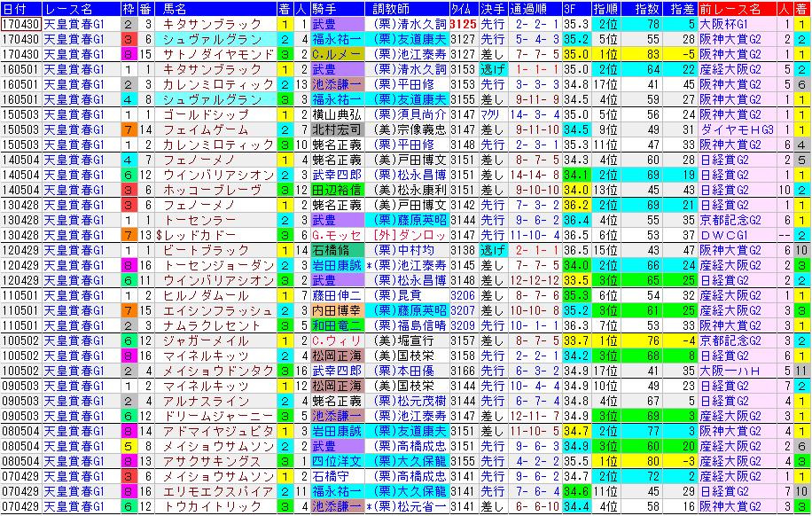Select jockey 四位洋文
The height and width of the screenshot is (516, 812).
337,461
